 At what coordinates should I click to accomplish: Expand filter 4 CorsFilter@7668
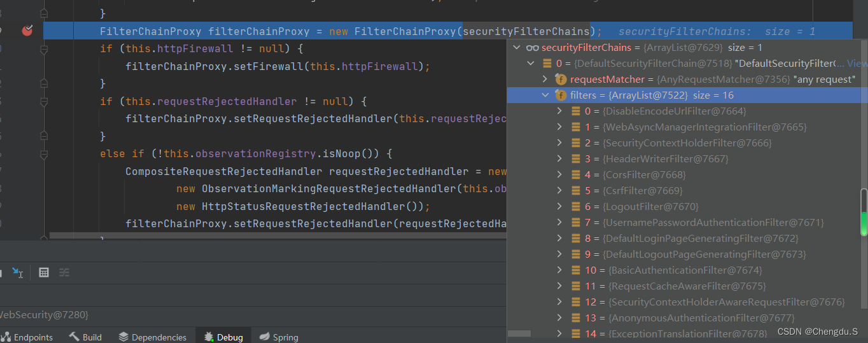(559, 175)
